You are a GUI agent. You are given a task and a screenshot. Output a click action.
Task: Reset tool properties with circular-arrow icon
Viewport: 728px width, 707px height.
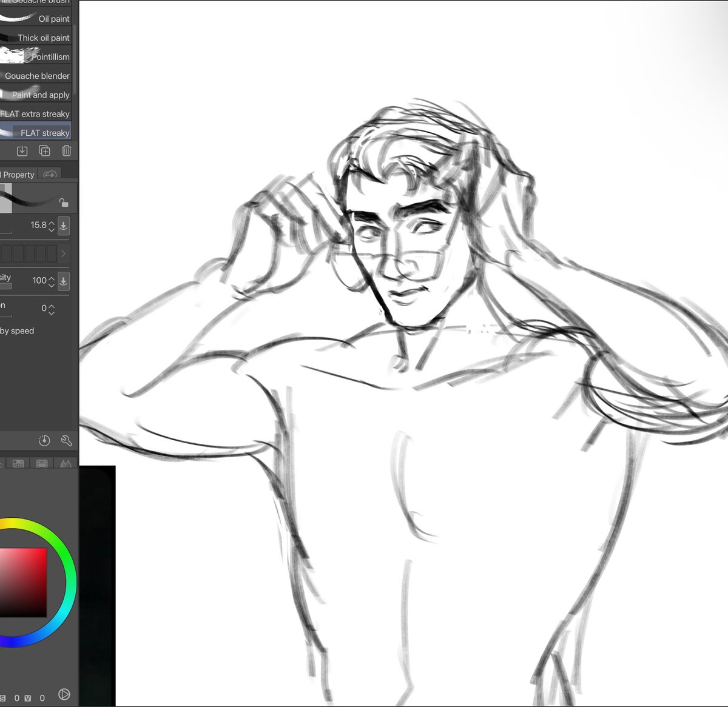click(x=44, y=441)
